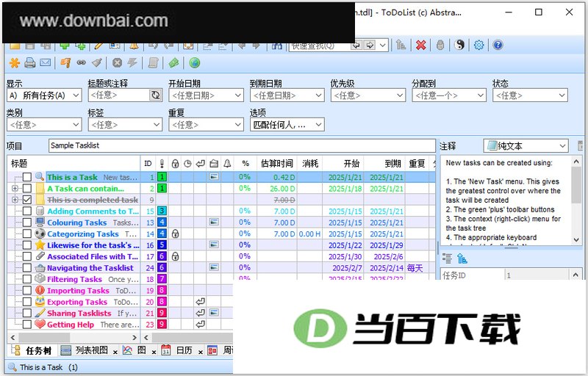The image size is (588, 376).
Task: Check the box for A Task can contain
Action: click(27, 189)
